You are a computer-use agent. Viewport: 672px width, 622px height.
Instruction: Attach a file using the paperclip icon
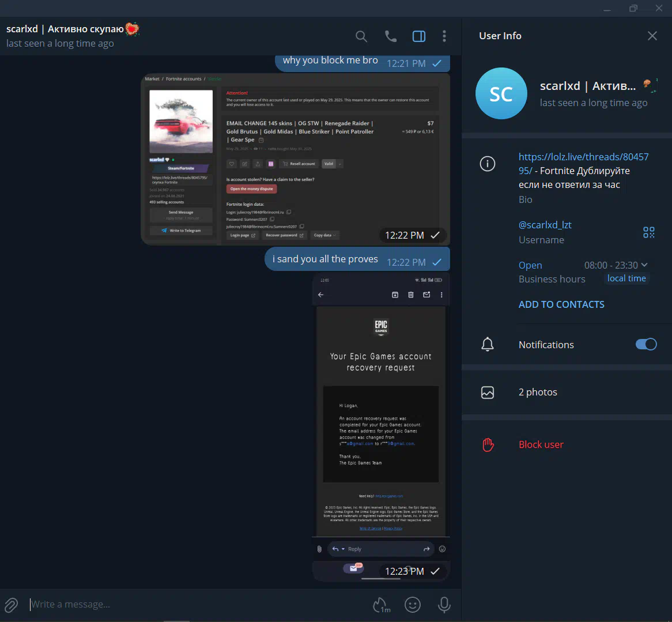[11, 605]
